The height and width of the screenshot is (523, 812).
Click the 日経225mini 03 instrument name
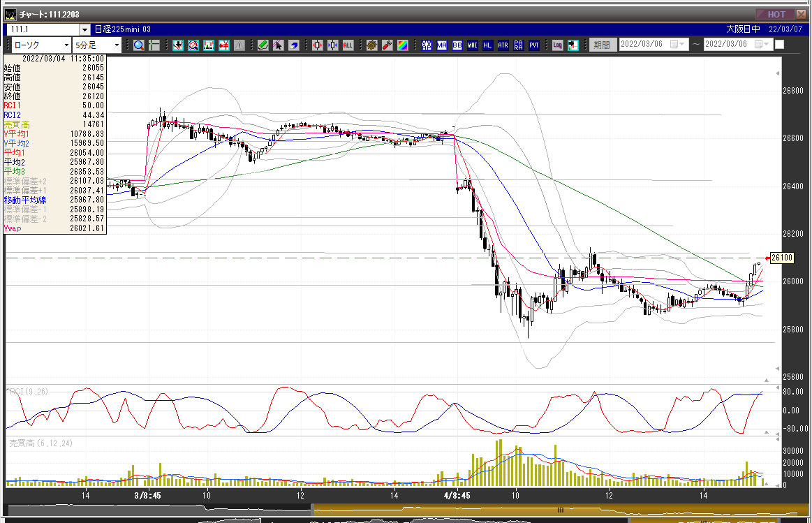[x=122, y=29]
